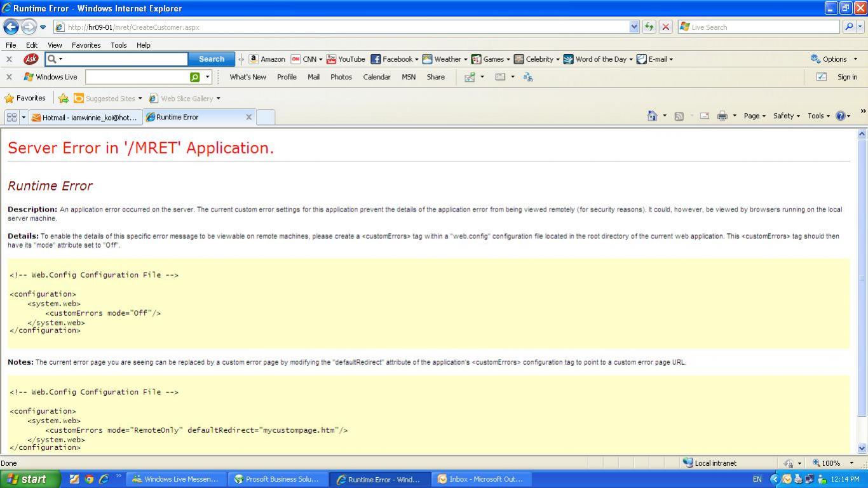Image resolution: width=868 pixels, height=488 pixels.
Task: Expand the Ask toolbar Options menu
Action: (x=834, y=59)
